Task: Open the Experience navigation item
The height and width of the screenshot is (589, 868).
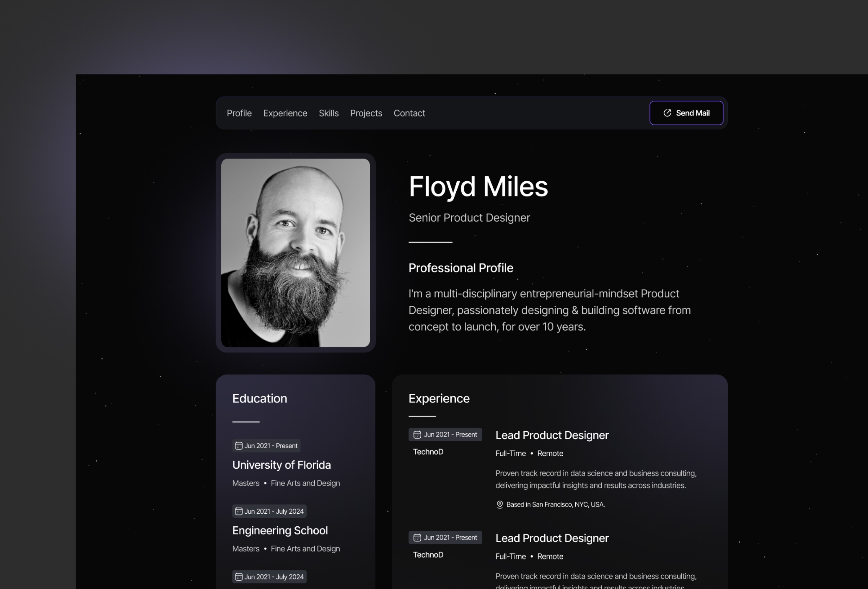Action: tap(285, 113)
